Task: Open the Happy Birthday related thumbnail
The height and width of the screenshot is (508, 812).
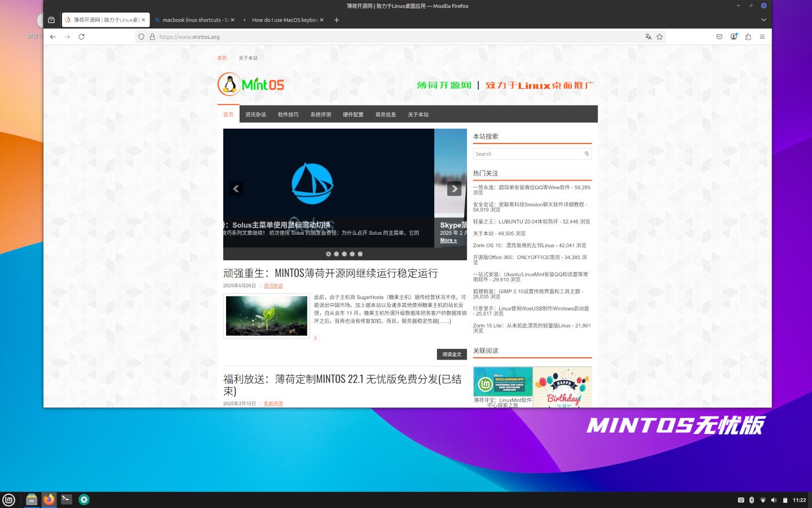Action: pyautogui.click(x=563, y=387)
